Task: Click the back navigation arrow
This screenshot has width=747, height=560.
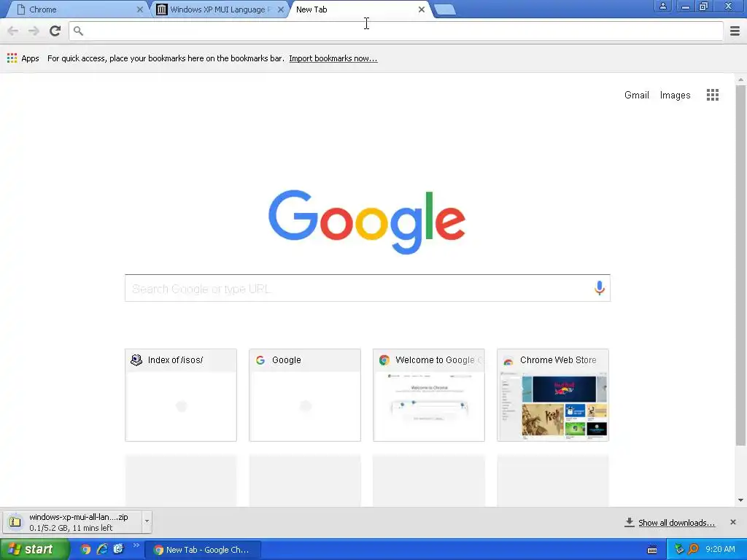Action: pyautogui.click(x=13, y=31)
